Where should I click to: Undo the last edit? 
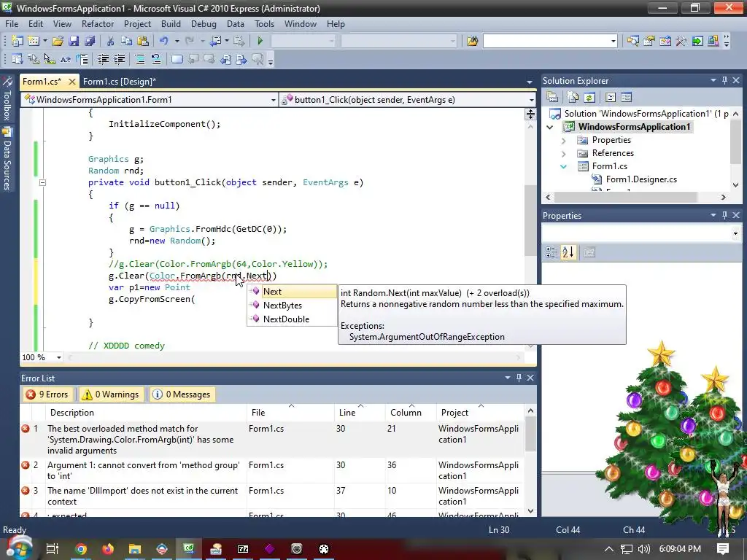click(164, 41)
